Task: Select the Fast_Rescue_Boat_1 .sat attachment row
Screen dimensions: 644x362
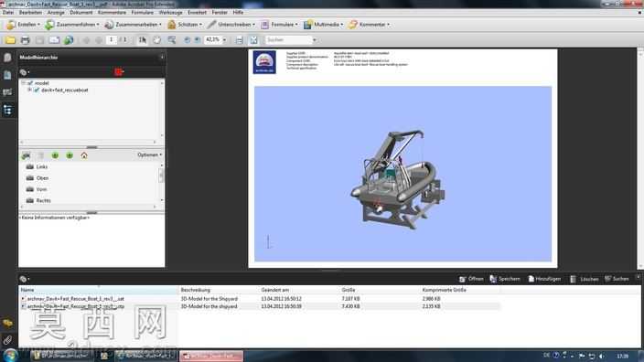Action: (259, 299)
